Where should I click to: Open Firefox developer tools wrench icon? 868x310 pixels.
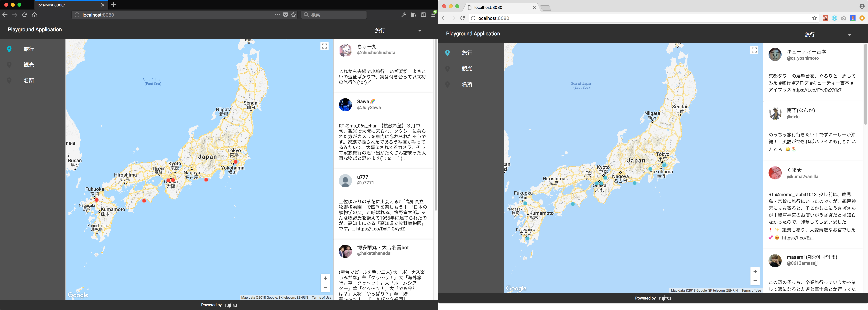coord(404,15)
